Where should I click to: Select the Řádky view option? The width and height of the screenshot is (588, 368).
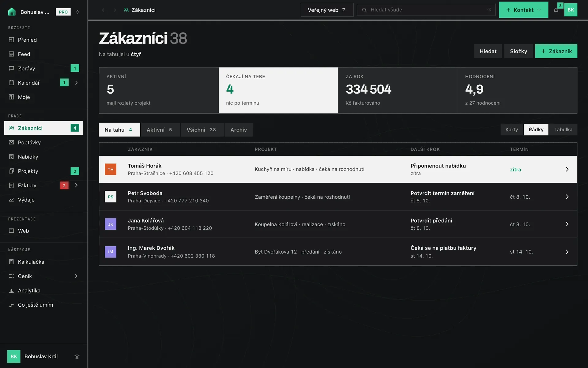(x=536, y=129)
